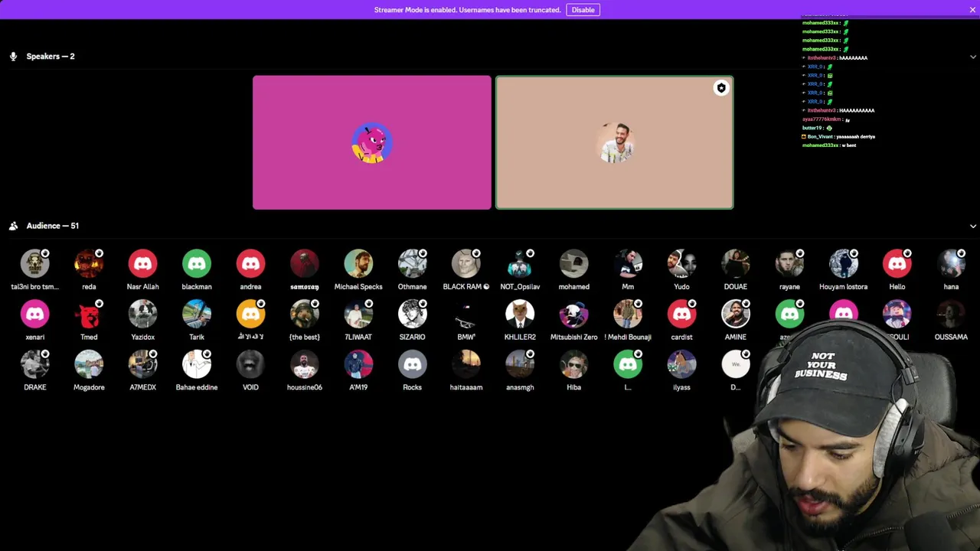Viewport: 980px width, 551px height.
Task: Close the Streamer Mode banner
Action: [x=972, y=10]
